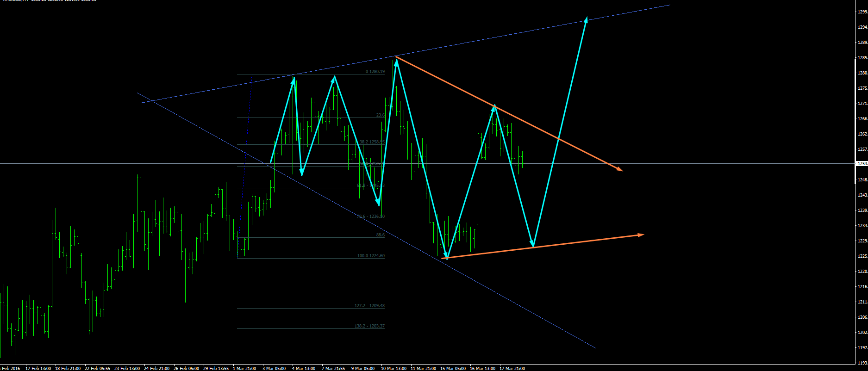Click the 1289 price scale label
Viewport: 868px width, 371px height.
(x=862, y=43)
